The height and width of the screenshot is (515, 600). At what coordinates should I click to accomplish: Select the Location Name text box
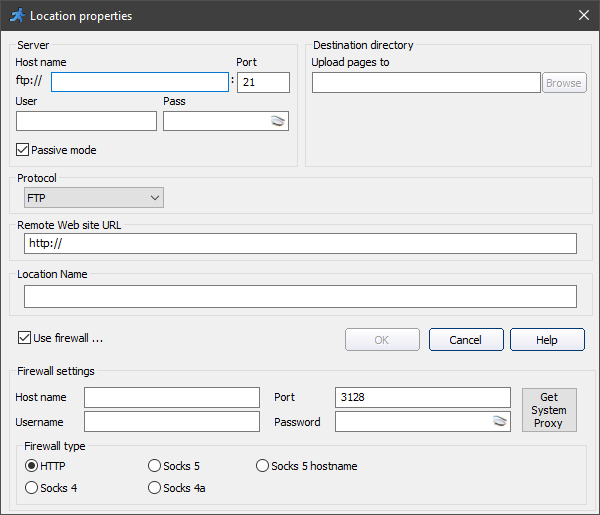pyautogui.click(x=300, y=296)
